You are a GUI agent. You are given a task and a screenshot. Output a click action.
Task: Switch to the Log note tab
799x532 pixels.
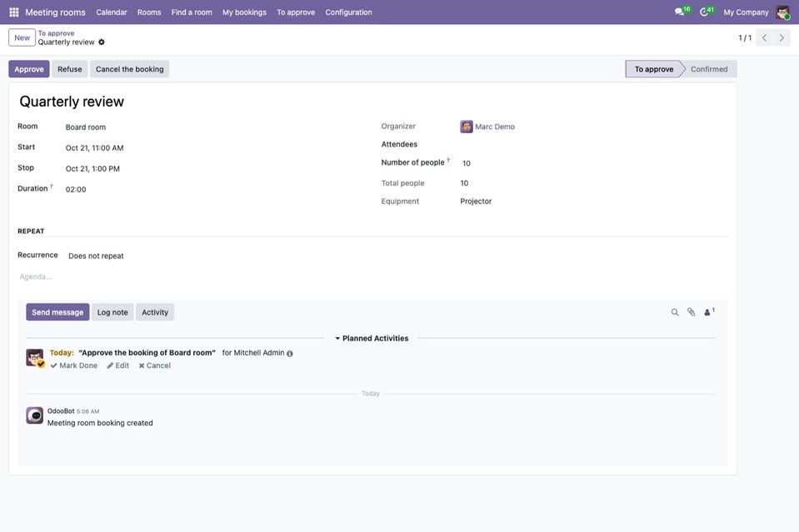[112, 312]
